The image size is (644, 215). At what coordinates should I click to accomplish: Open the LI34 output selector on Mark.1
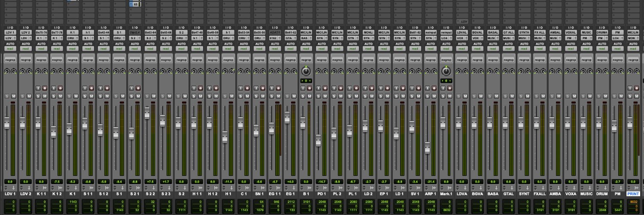point(446,38)
